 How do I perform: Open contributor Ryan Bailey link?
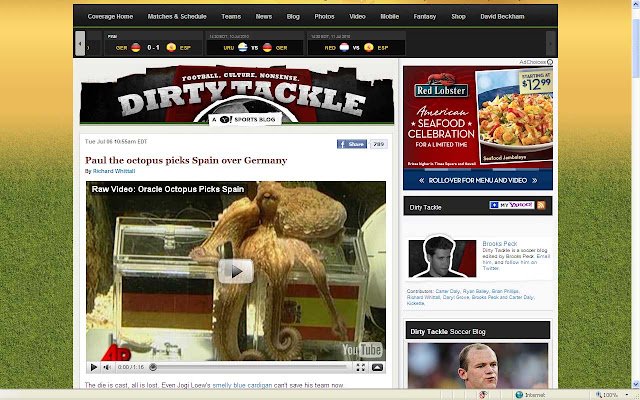[476, 291]
